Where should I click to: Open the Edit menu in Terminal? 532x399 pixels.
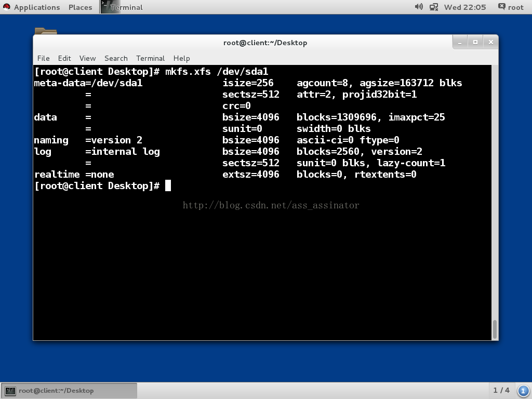(x=64, y=58)
